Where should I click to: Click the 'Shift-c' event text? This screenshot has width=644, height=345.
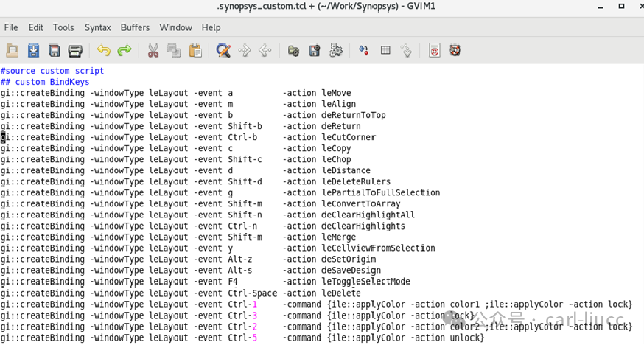tap(245, 159)
